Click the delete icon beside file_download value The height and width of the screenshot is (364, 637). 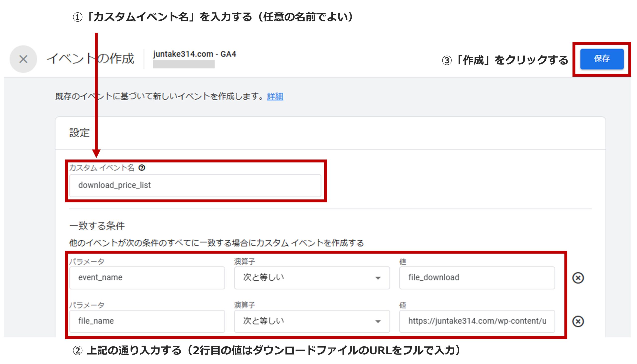coord(579,277)
